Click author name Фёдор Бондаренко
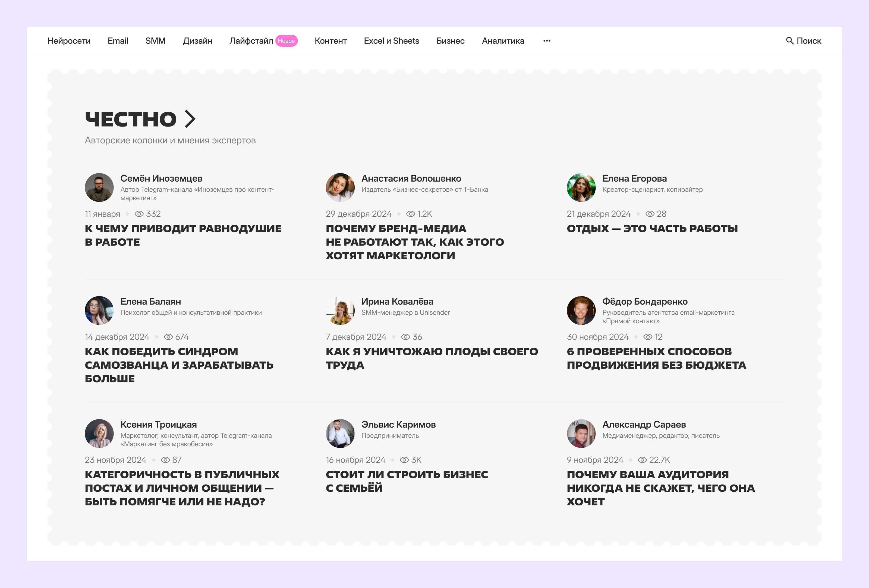 pos(645,301)
